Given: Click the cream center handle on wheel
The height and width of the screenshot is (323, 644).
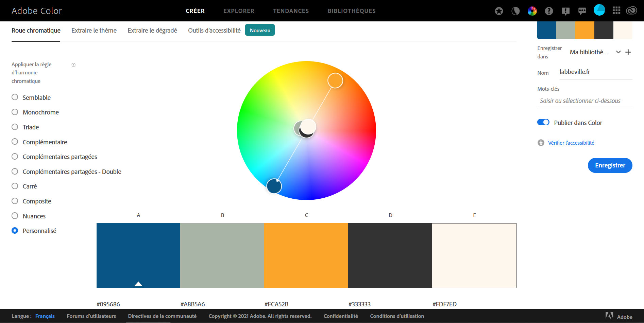Looking at the screenshot, I should point(309,126).
